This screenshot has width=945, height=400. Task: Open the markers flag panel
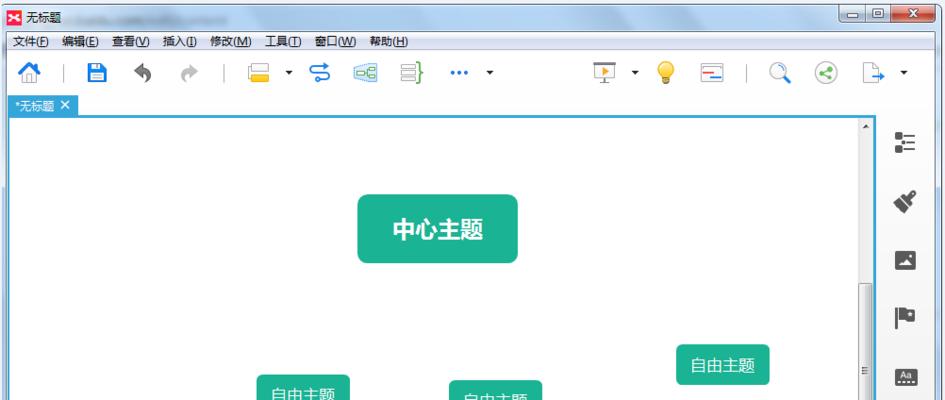[905, 318]
